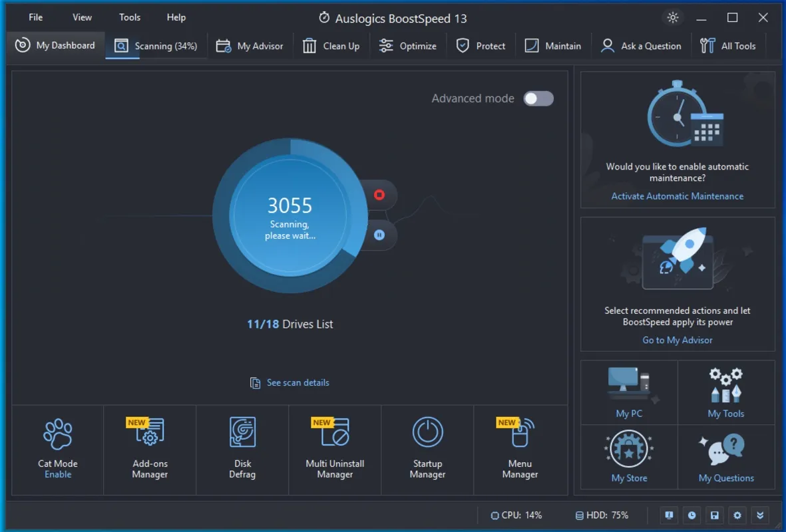This screenshot has width=786, height=532.
Task: Open the Add-ons Manager
Action: tap(150, 448)
